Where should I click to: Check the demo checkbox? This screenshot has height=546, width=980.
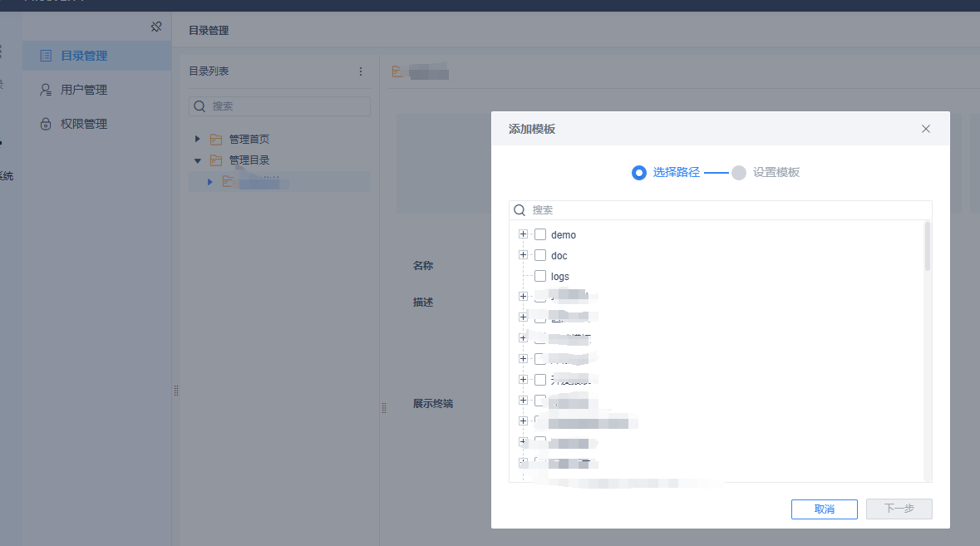pyautogui.click(x=540, y=234)
